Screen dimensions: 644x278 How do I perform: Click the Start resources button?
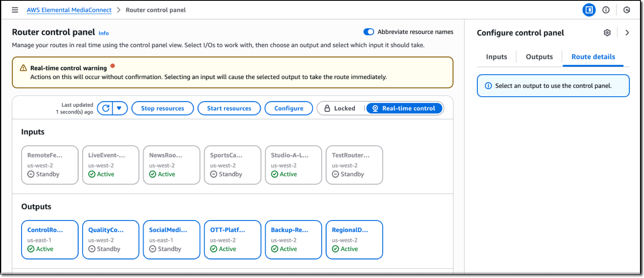[229, 108]
